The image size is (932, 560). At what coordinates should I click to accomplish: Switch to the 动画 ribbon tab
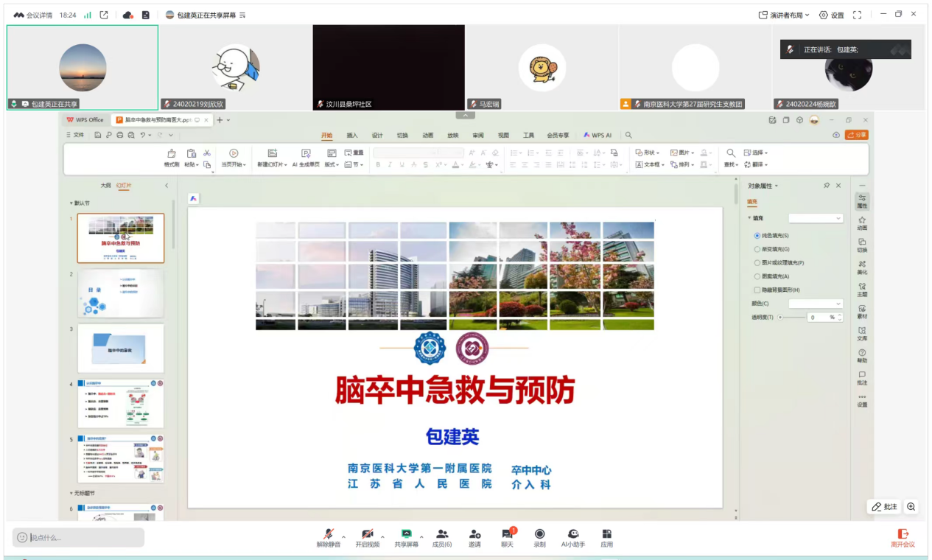[427, 136]
